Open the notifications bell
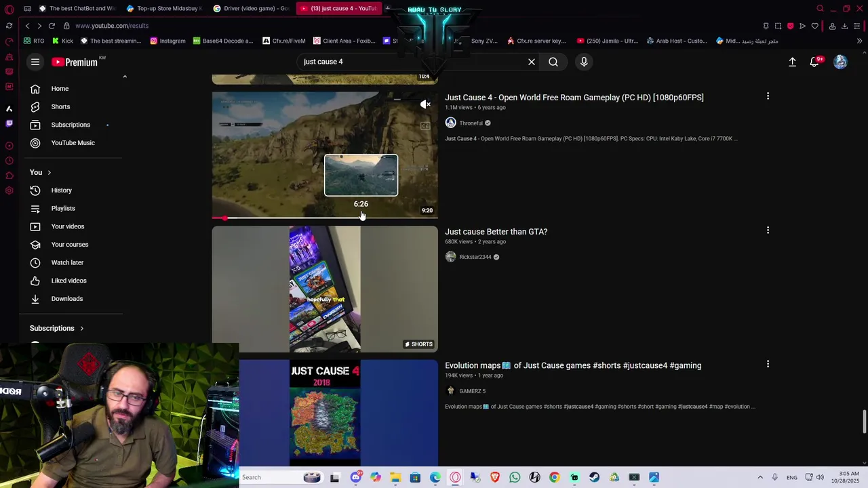The height and width of the screenshot is (488, 868). (815, 62)
